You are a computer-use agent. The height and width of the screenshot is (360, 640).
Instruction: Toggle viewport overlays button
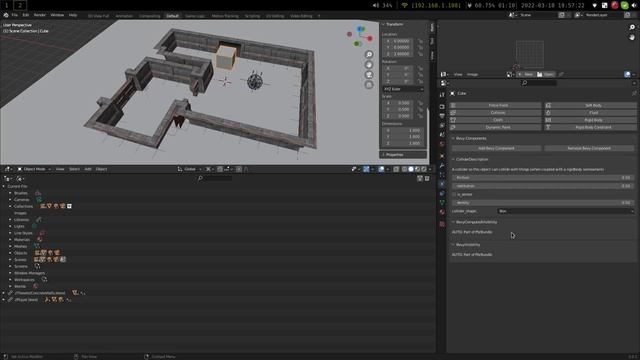pos(381,169)
